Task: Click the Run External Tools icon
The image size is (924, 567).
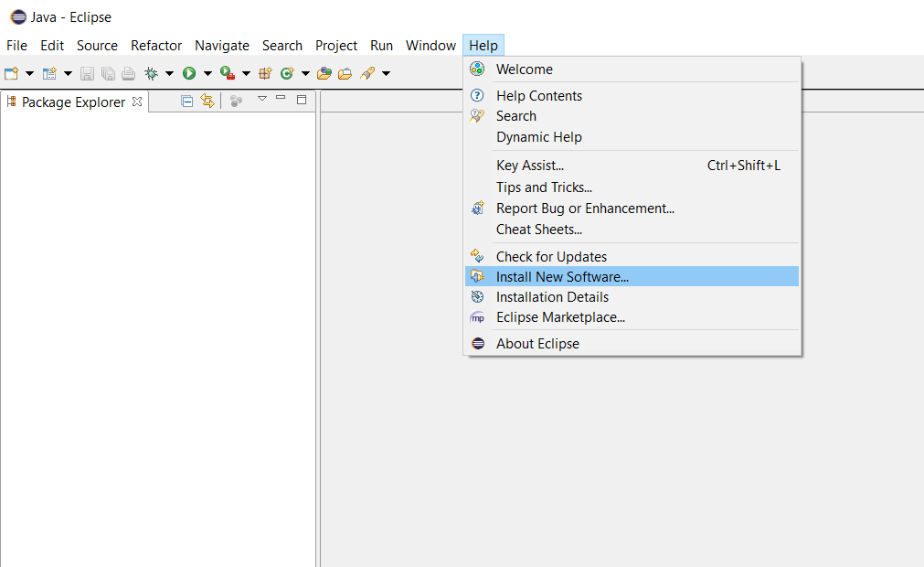Action: click(x=228, y=73)
